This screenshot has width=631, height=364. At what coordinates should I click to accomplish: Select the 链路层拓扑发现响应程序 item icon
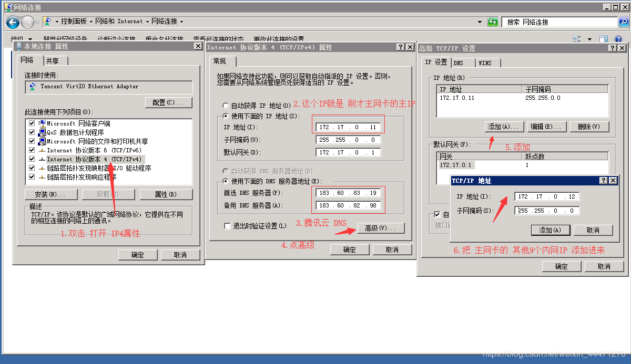point(42,177)
